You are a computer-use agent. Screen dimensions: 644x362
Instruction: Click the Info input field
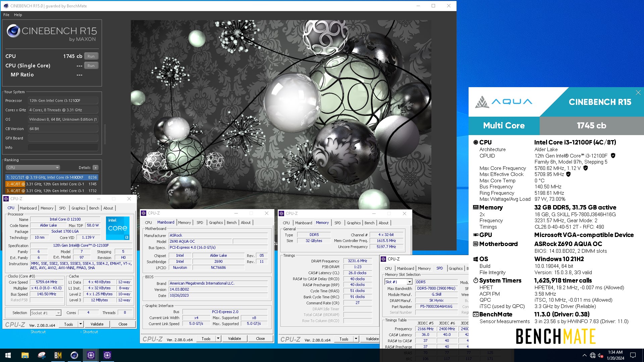pos(63,147)
